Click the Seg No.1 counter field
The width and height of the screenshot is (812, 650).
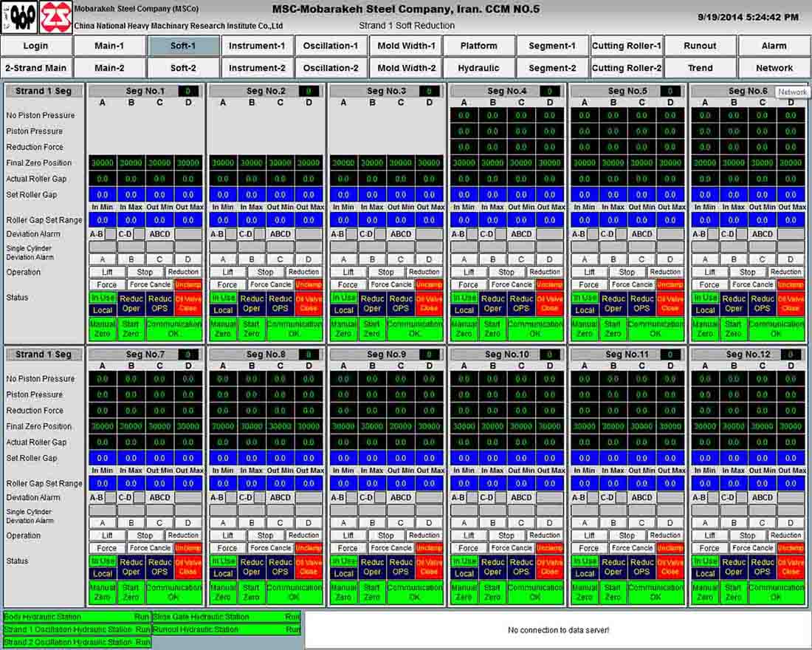tap(188, 92)
